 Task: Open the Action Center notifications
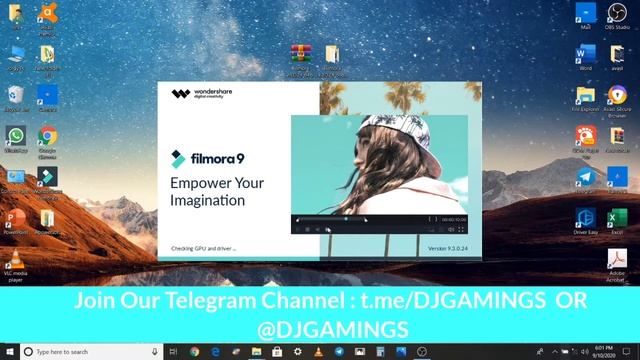627,351
